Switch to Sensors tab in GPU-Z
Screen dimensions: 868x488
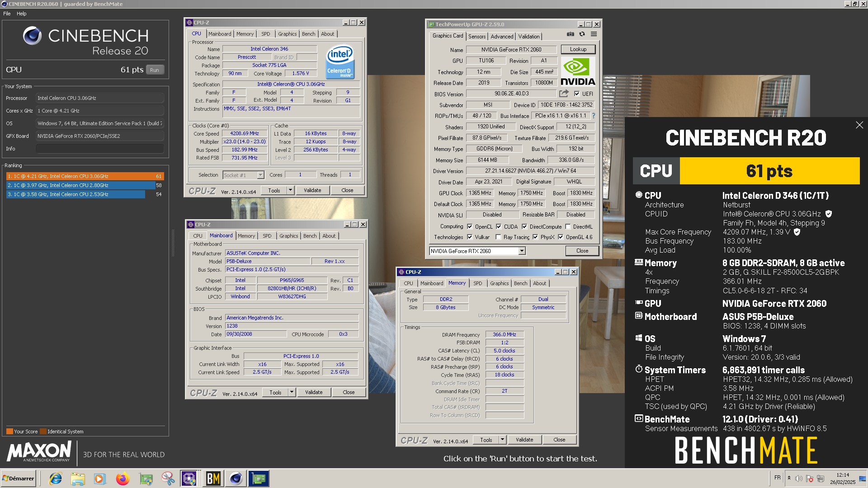pos(476,37)
